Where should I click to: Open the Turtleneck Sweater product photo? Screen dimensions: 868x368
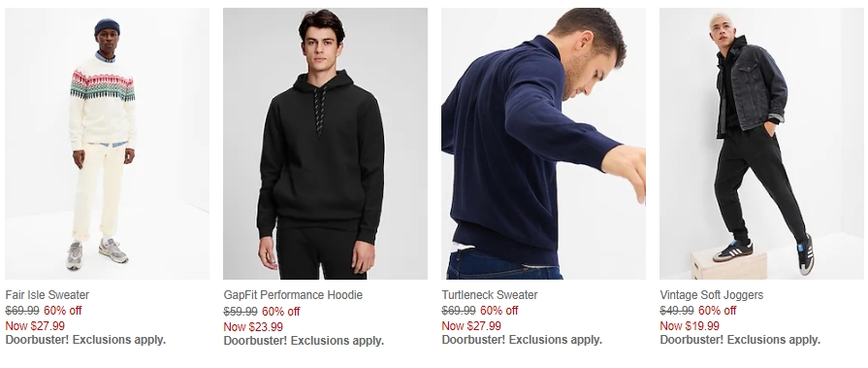(543, 144)
